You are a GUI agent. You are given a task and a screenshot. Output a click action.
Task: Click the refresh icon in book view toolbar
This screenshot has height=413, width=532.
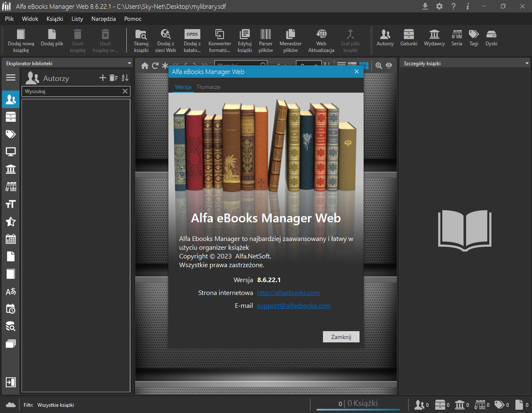(155, 66)
